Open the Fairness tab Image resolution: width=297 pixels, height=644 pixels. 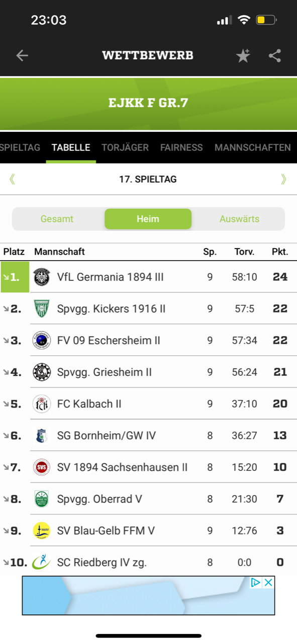181,147
